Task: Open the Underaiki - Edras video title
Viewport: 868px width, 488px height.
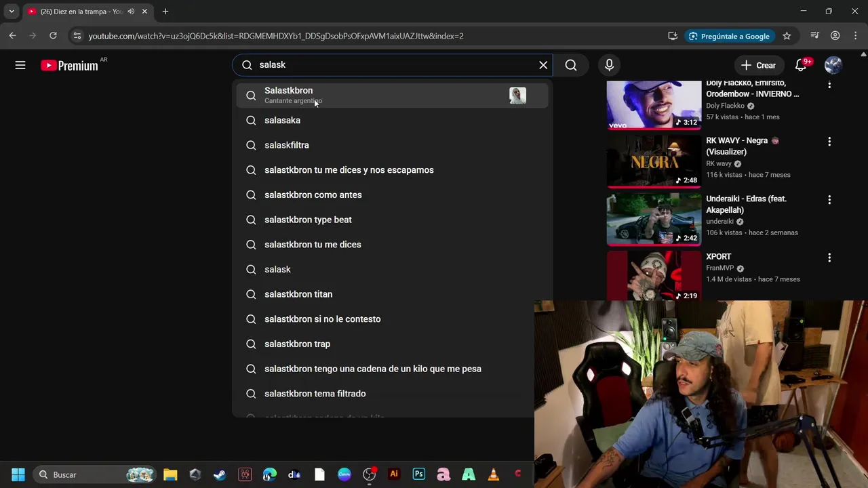Action: [746, 204]
